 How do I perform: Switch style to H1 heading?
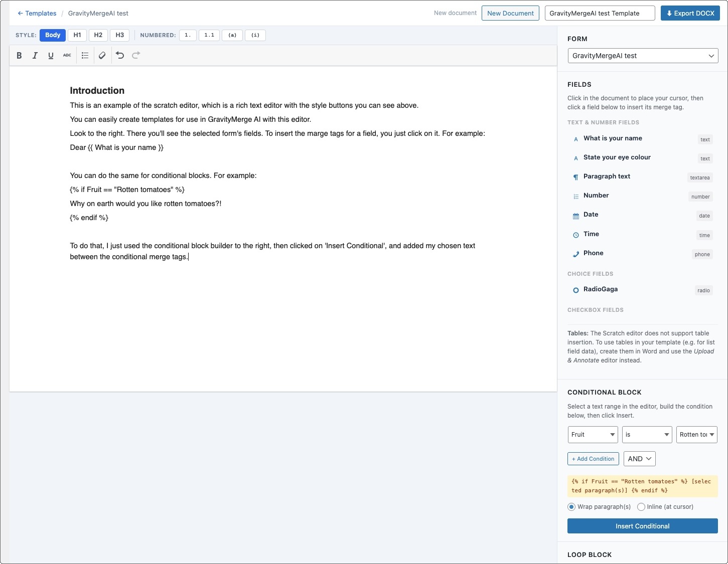pyautogui.click(x=77, y=35)
